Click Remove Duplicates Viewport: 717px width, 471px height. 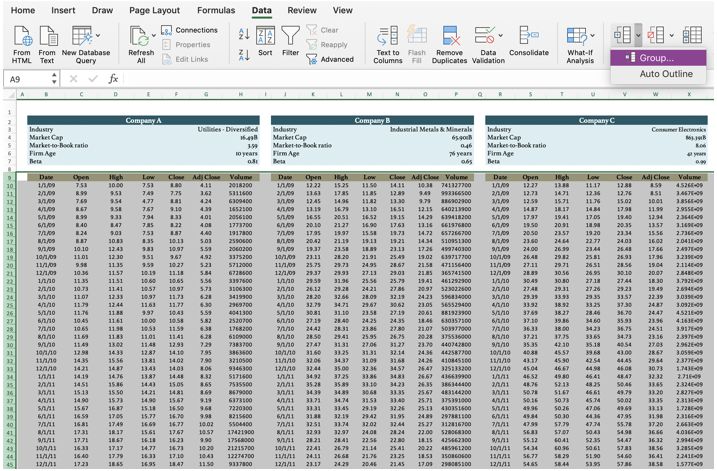[449, 44]
